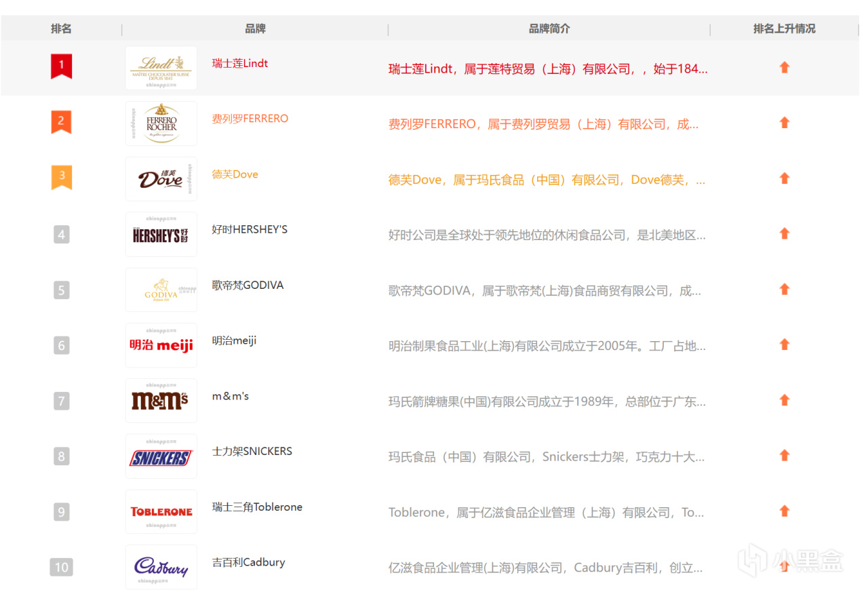Read the description starting Toblerone，属于亿滋食品企业管理
This screenshot has width=868, height=592.
click(546, 513)
